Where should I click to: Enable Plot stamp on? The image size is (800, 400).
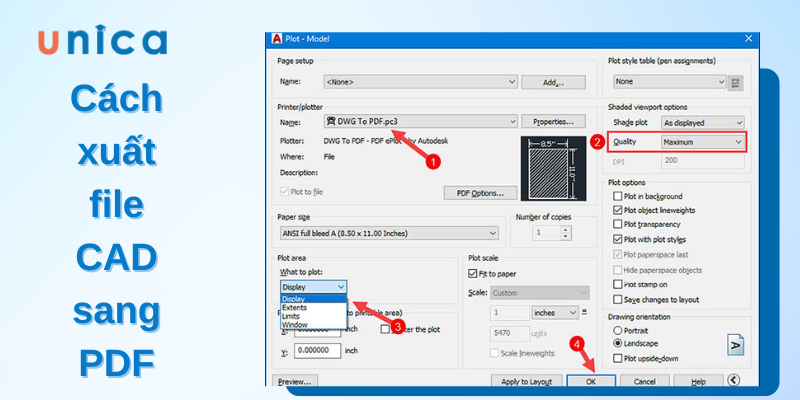[x=617, y=284]
